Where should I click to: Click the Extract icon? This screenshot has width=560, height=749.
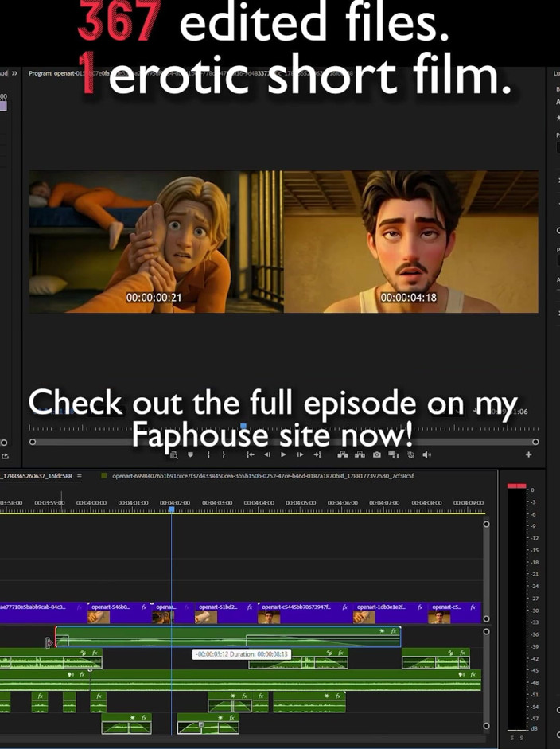tap(360, 454)
